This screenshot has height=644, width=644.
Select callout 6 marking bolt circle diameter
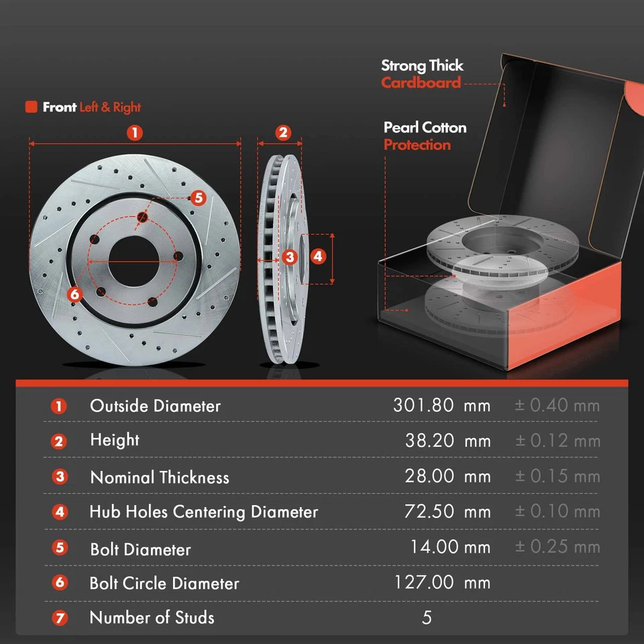[74, 293]
